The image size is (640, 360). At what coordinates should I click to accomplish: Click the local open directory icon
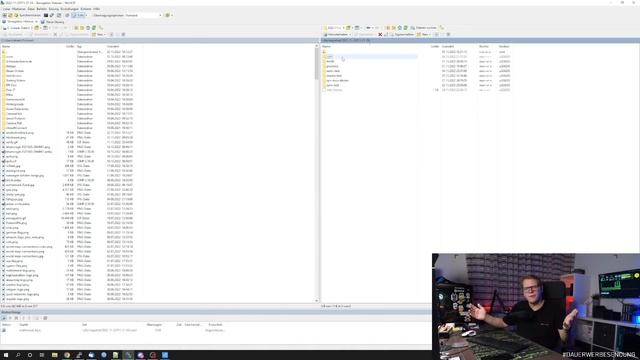[36, 28]
